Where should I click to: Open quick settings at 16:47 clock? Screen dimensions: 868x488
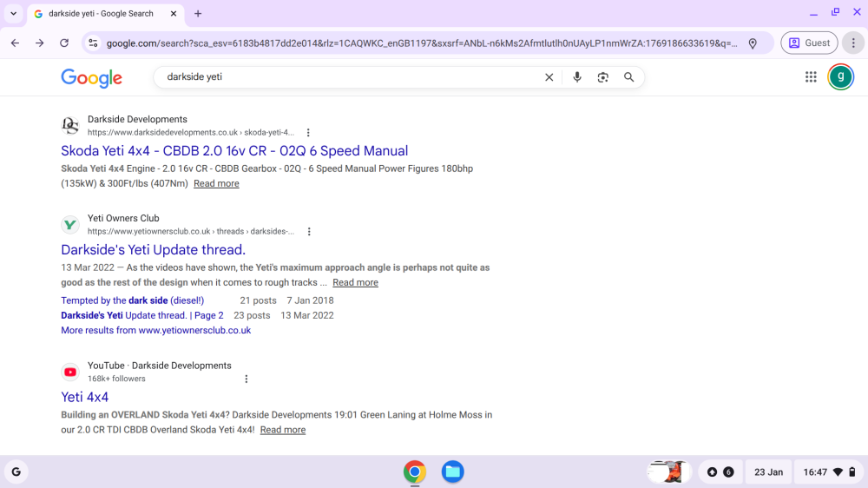click(829, 472)
